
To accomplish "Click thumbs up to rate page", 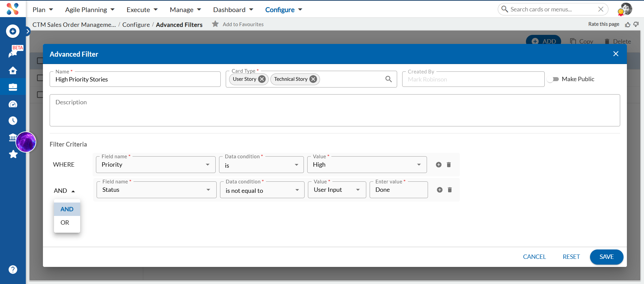I will 628,24.
